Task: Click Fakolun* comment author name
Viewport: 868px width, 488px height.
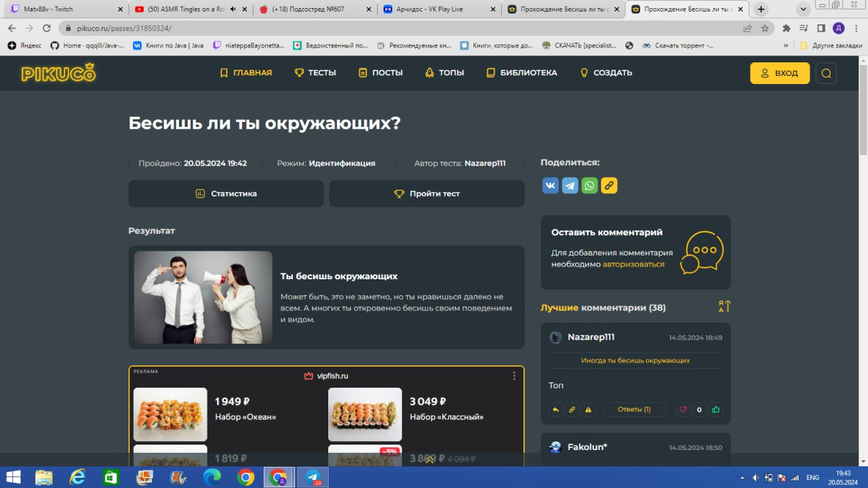Action: [587, 447]
